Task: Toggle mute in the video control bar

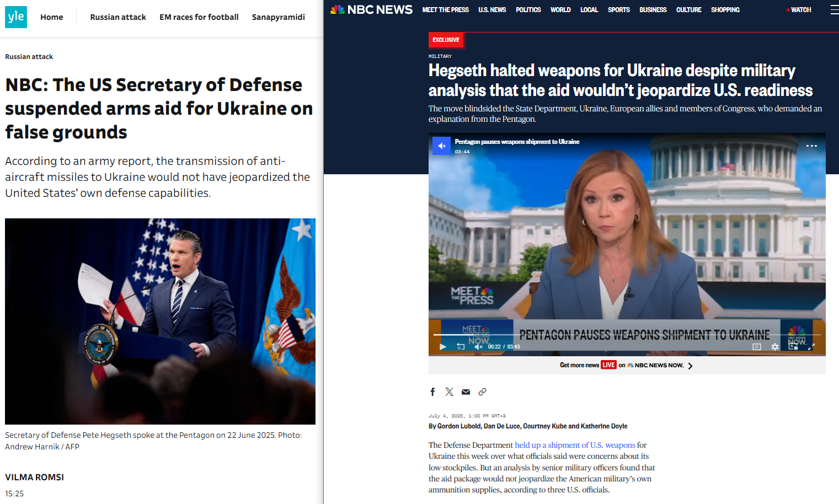Action: (478, 347)
